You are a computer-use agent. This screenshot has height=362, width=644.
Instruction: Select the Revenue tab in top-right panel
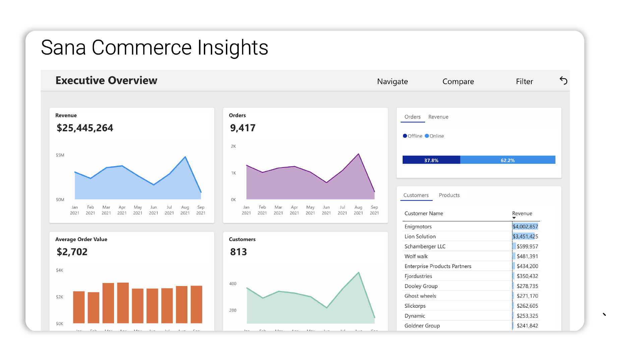pos(438,116)
